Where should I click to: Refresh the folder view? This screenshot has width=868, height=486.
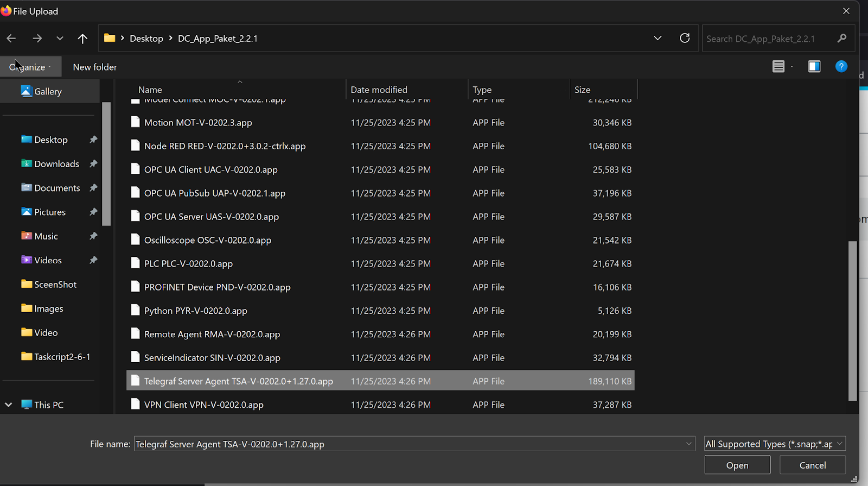click(685, 38)
